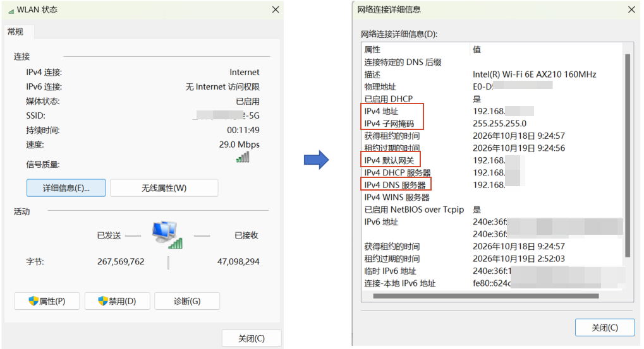
Task: Select the 描述 row label
Action: [x=372, y=74]
